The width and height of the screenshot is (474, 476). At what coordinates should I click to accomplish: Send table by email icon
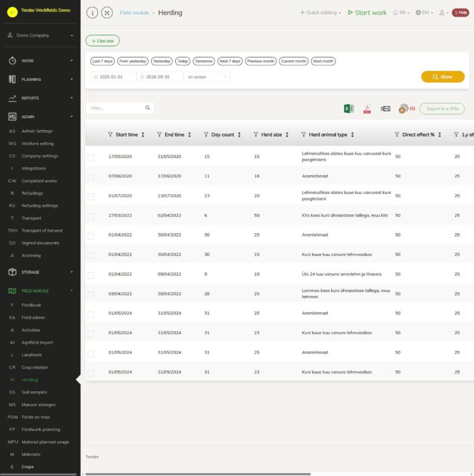point(385,108)
